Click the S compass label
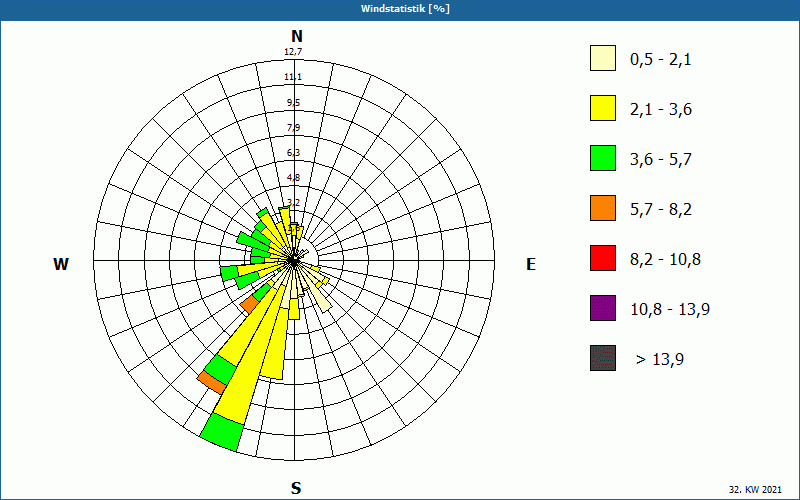 (296, 488)
